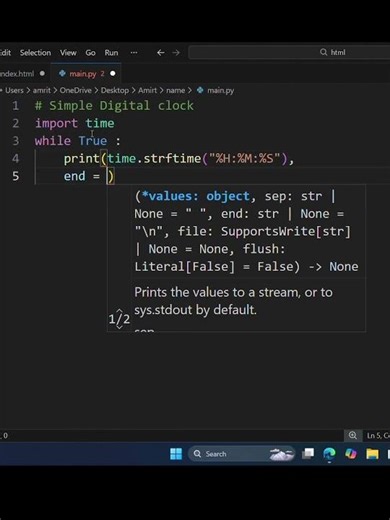Viewport: 390px width, 520px height.
Task: Go forward with the right arrow
Action: tap(176, 53)
